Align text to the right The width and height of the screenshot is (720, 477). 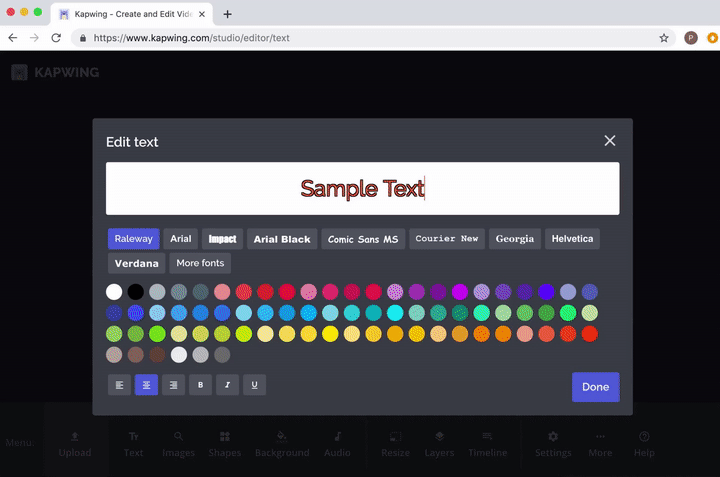tap(173, 384)
